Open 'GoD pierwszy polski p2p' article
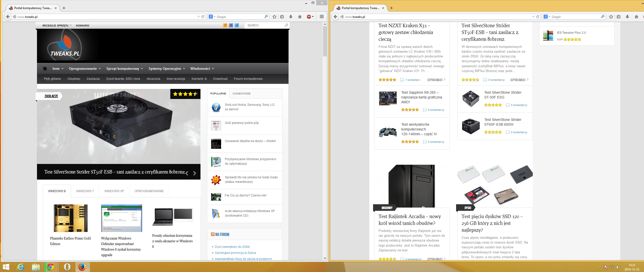This screenshot has height=272, width=644. tap(242, 123)
